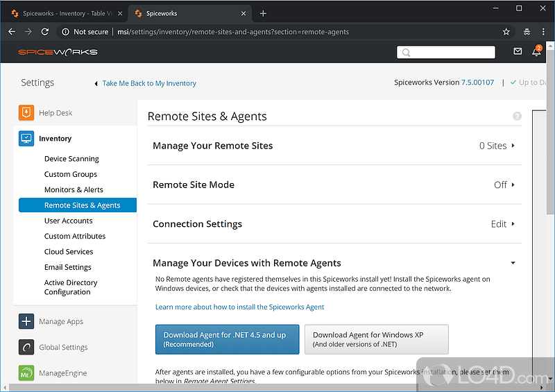Download Agent for Windows XP
Viewport: 555px width, 392px height.
point(377,339)
